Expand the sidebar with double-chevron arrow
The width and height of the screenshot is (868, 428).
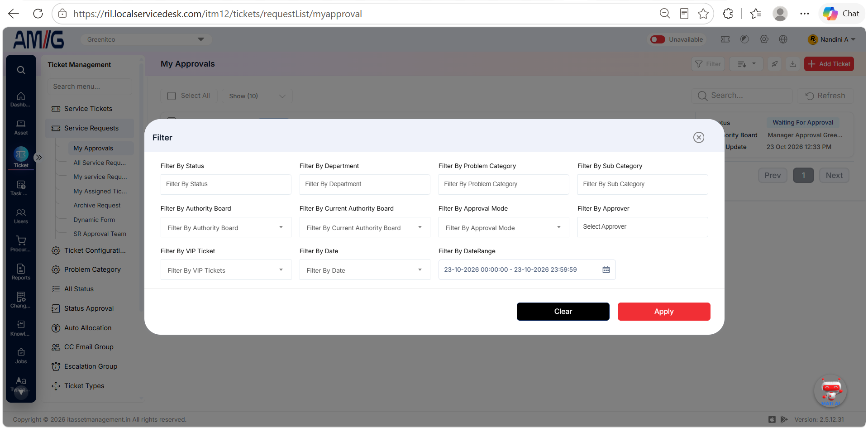[38, 158]
